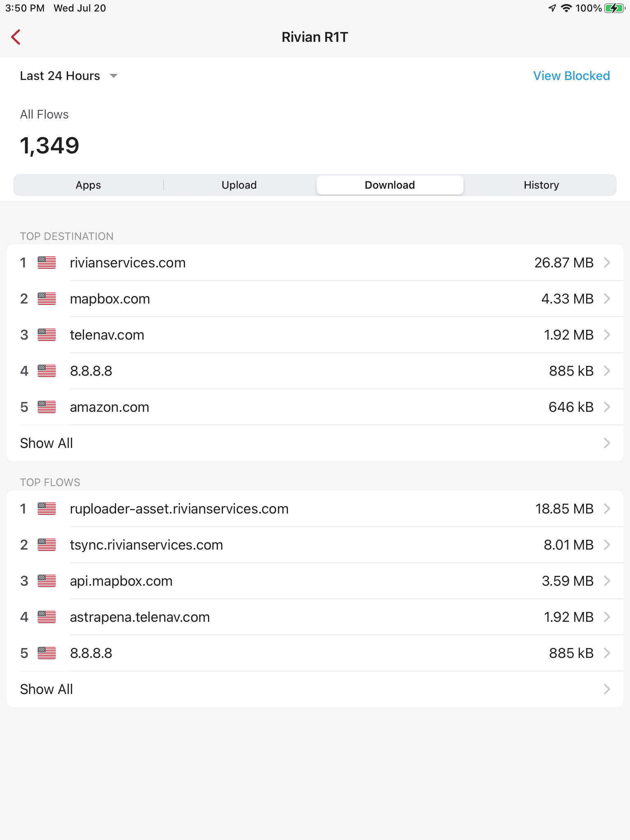Expand the ruploader-asset.rivianservices.com row chevron
Screen dimensions: 630x840
coord(607,509)
